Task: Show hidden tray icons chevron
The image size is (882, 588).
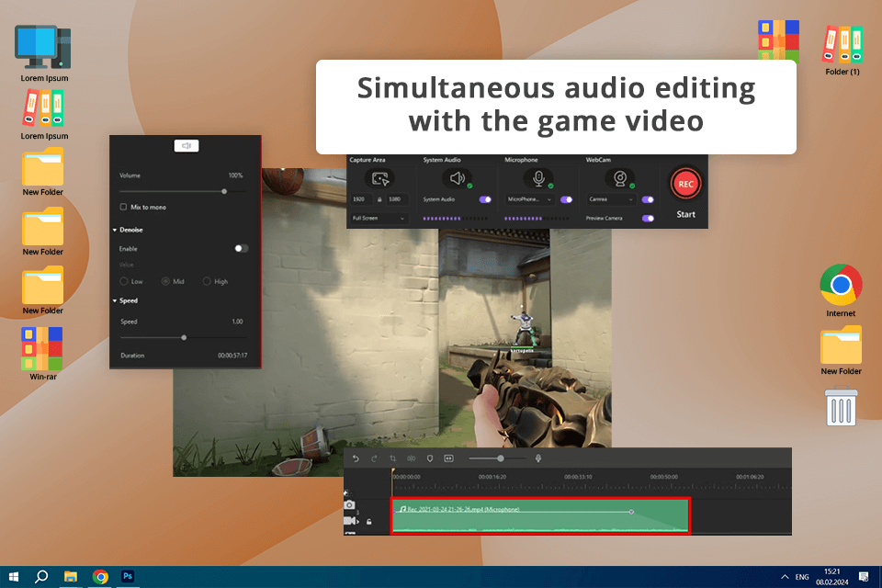Action: [785, 577]
